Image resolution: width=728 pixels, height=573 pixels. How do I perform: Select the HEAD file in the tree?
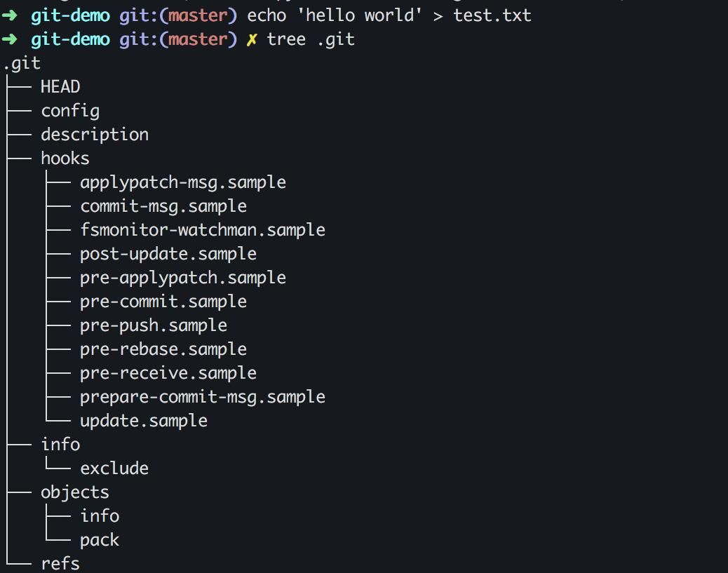(60, 87)
